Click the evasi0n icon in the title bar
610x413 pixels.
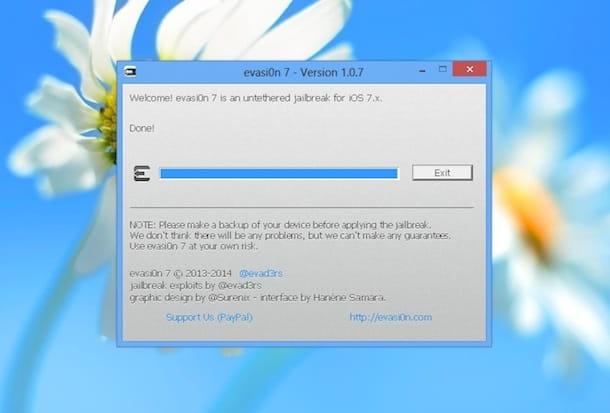130,71
